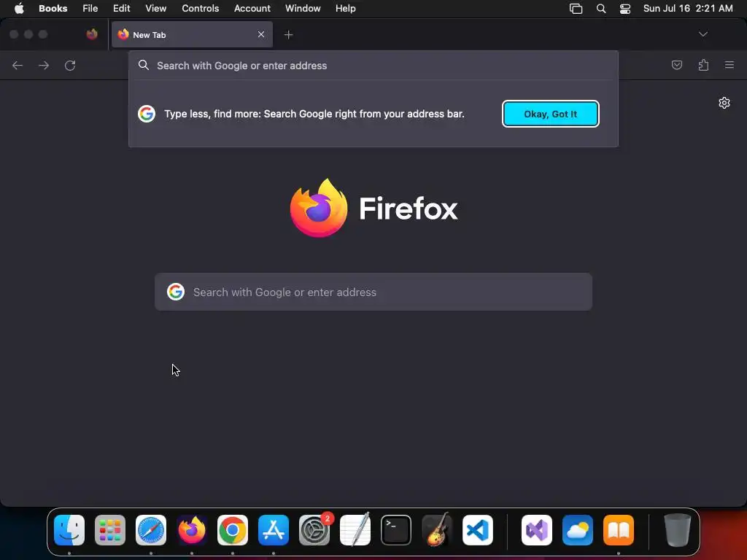Go back using the back arrow

(18, 65)
